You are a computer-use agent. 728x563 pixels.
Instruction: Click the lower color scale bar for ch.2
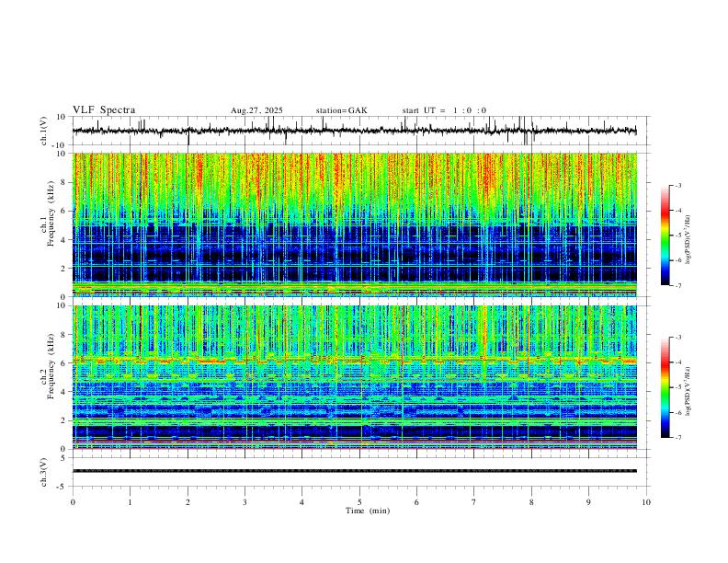click(665, 387)
